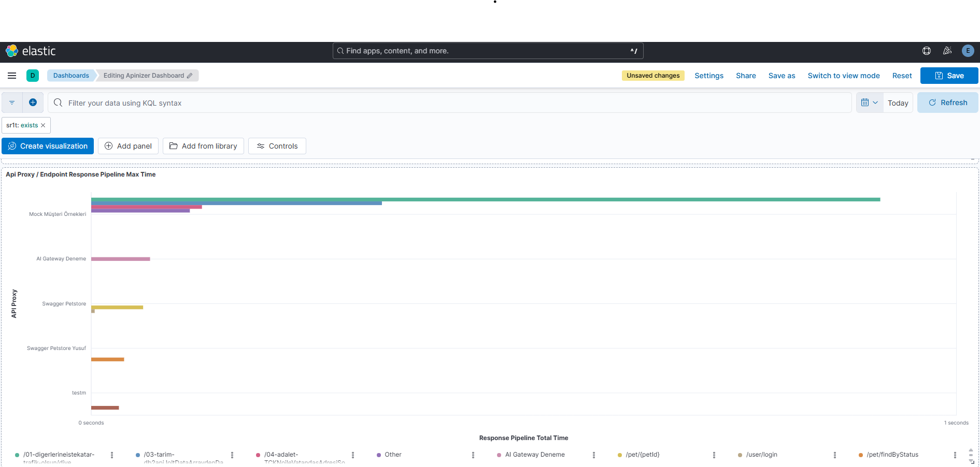
Task: Click the long green Mock Müşteri bar
Action: point(486,199)
